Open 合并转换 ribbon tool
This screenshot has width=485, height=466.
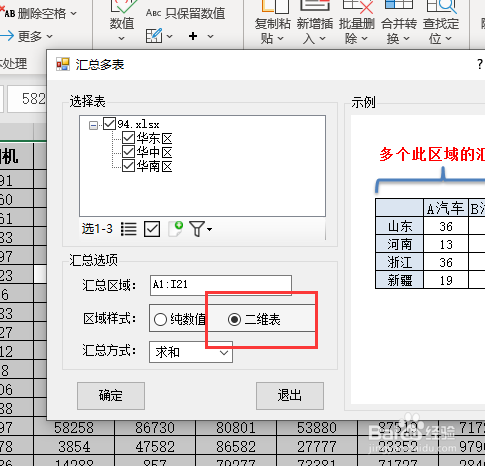pos(399,23)
